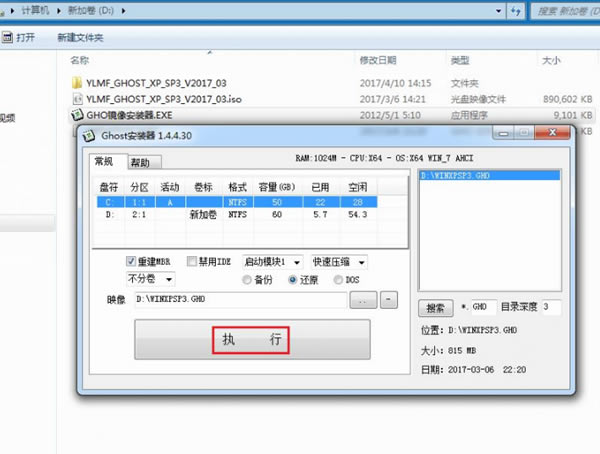
Task: Click the YLMF_GHOST_XP_SP3_V2017_03.iso file icon
Action: coord(77,99)
